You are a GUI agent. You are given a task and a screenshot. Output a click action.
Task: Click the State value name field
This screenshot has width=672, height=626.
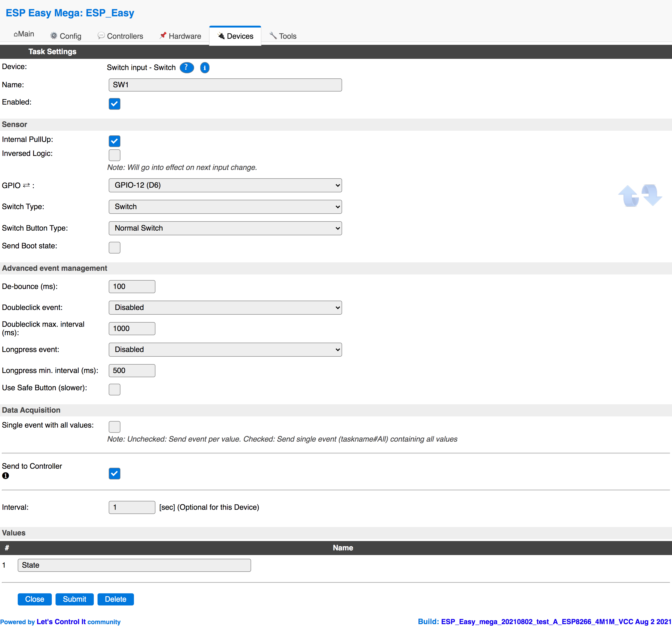[x=134, y=565]
